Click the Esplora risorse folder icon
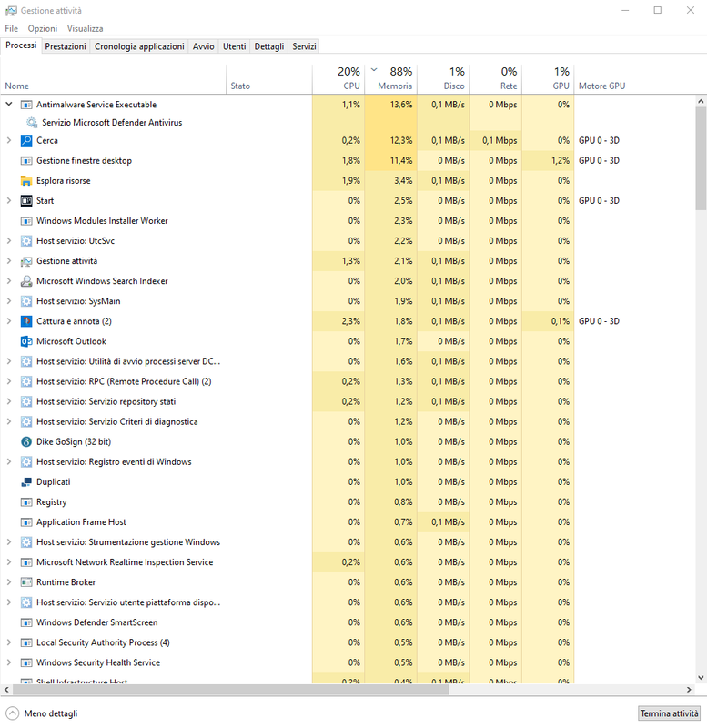707x728 pixels. pyautogui.click(x=26, y=180)
